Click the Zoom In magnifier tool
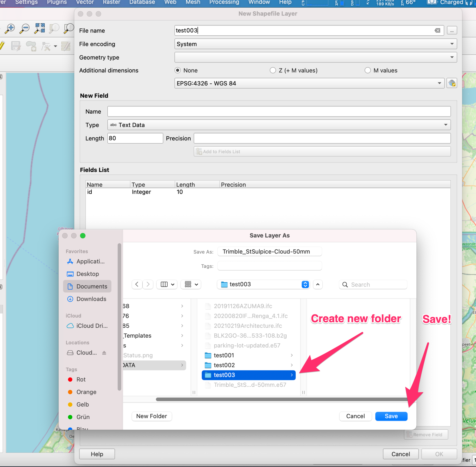This screenshot has height=467, width=476. pos(10,28)
